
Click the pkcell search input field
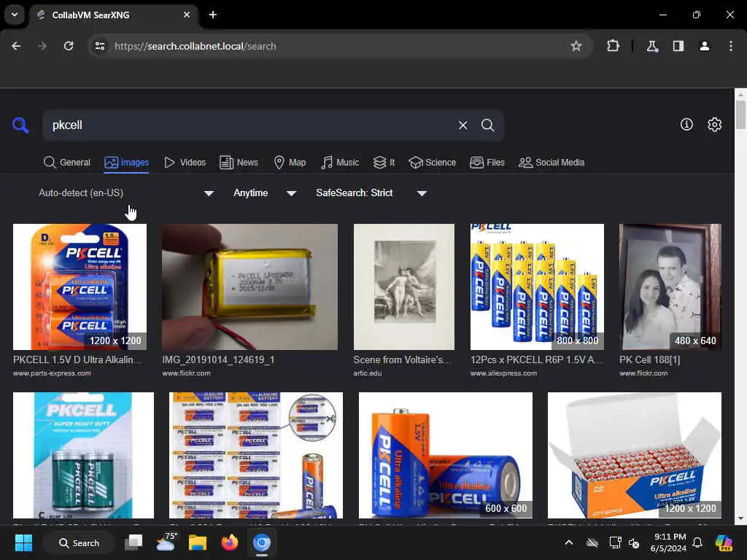click(x=250, y=125)
